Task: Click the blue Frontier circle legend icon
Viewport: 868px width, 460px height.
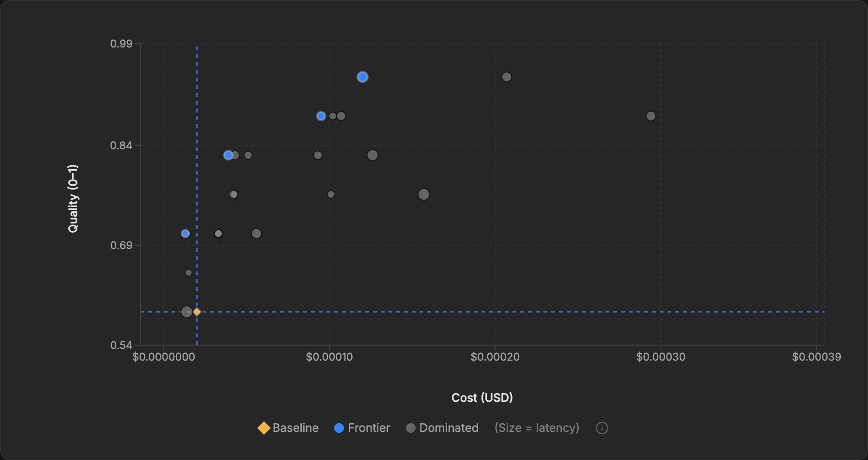Action: pyautogui.click(x=340, y=428)
